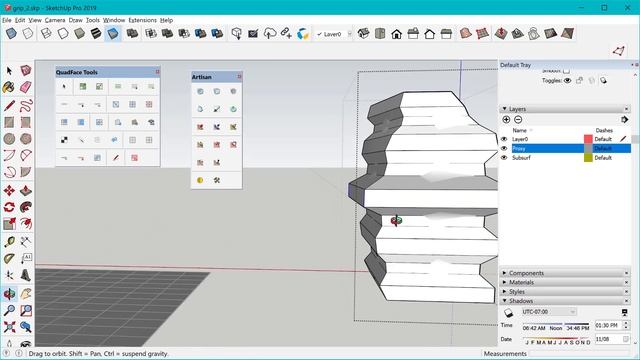640x360 pixels.
Task: Toggle the eye icon next to Toggles
Action: tap(567, 80)
